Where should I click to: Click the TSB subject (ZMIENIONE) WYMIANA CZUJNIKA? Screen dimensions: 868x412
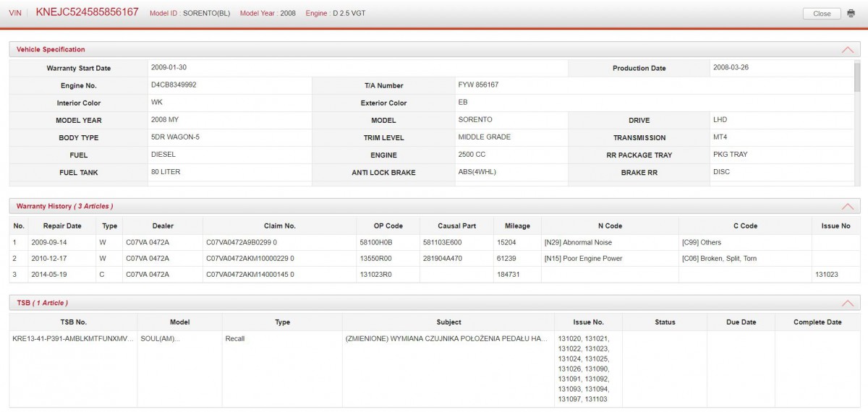(446, 338)
